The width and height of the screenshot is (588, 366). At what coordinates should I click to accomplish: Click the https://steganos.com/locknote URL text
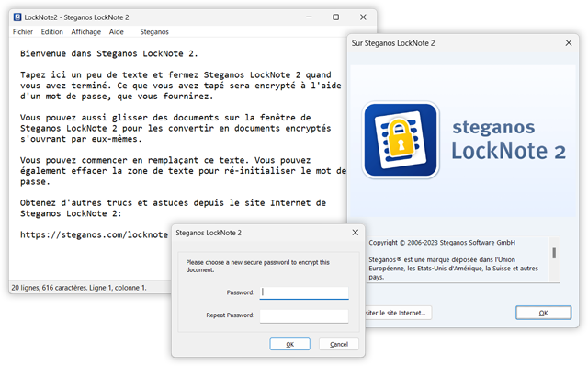click(x=94, y=235)
